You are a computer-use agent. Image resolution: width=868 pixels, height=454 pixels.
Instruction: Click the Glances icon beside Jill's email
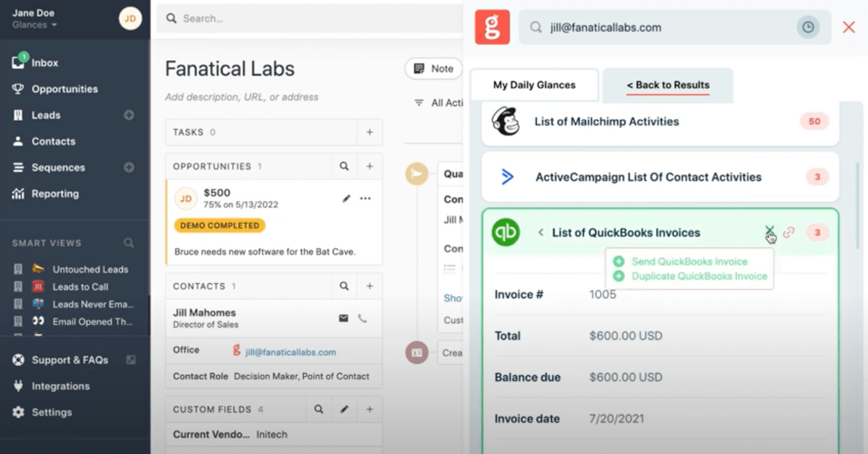(237, 351)
